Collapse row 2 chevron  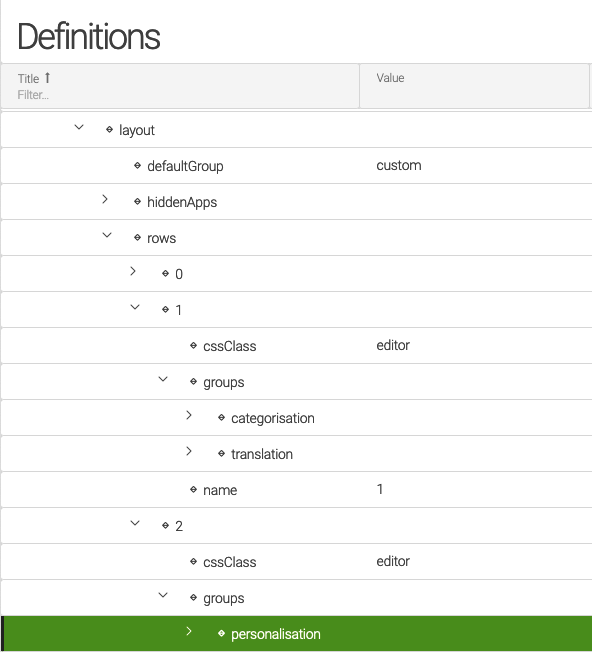coord(135,523)
